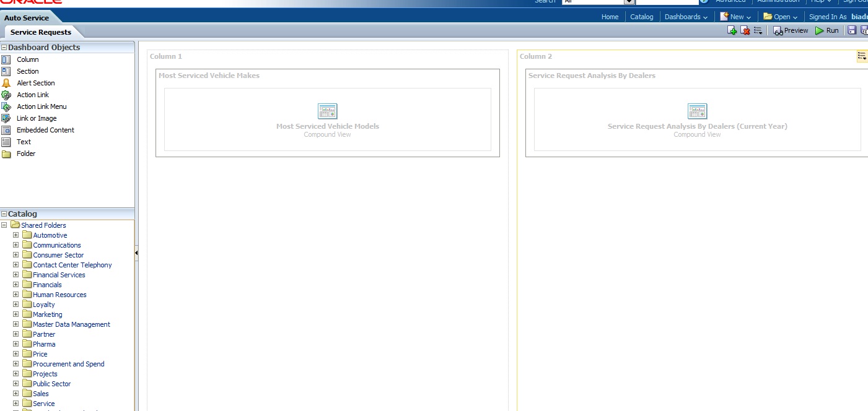Expand the Communications folder
Viewport: 868px width, 411px height.
click(x=16, y=245)
